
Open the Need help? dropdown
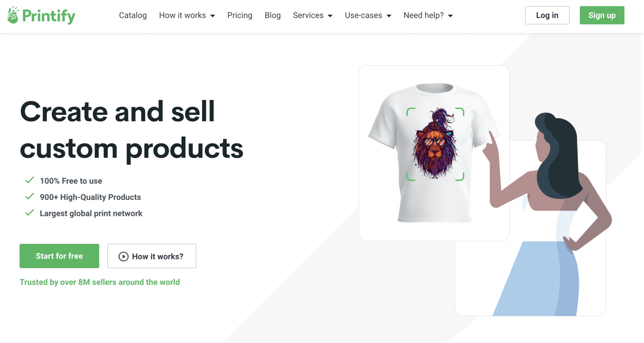coord(428,15)
